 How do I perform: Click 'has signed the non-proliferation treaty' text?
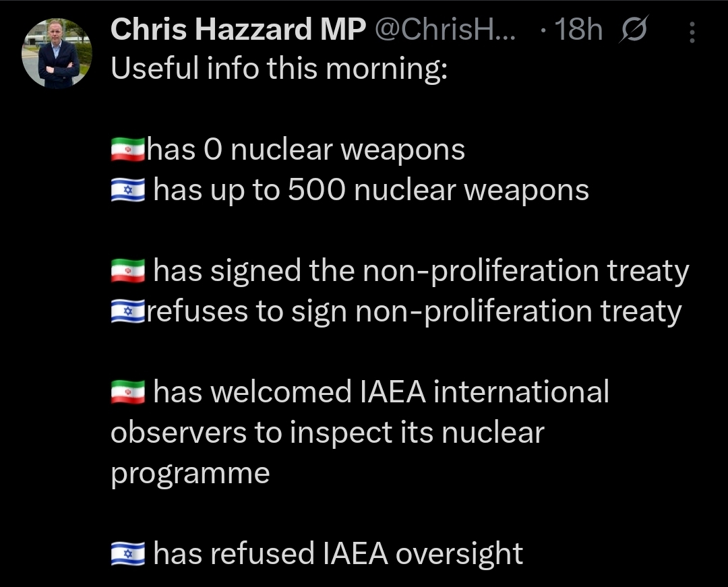[x=421, y=272]
